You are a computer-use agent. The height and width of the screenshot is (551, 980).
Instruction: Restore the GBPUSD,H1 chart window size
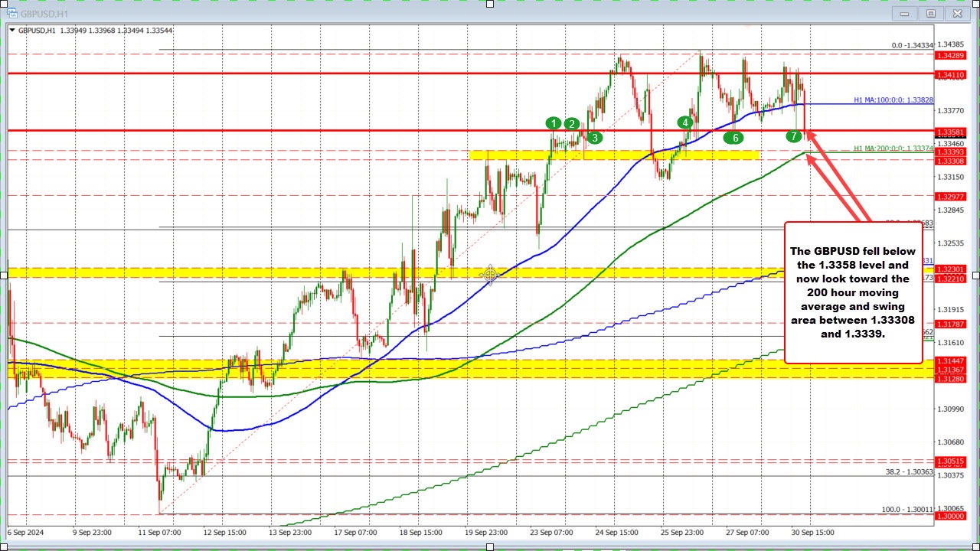[931, 14]
